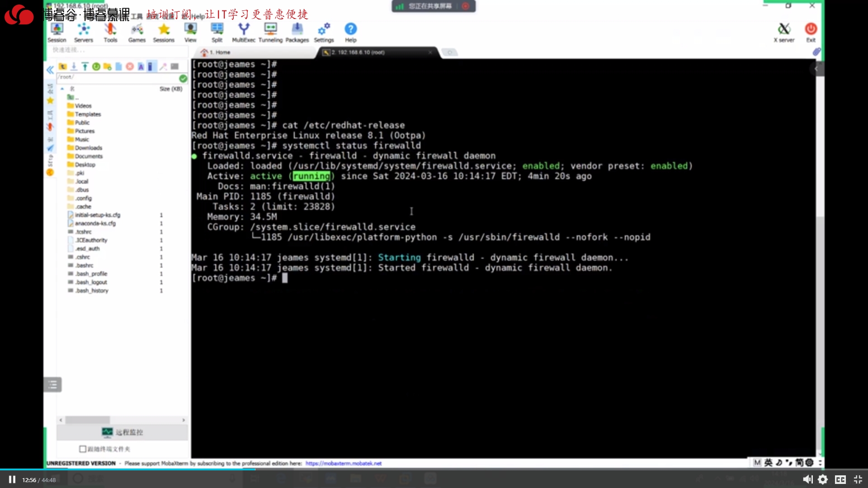Open the mobaxterm.mobatek.net link

[344, 464]
